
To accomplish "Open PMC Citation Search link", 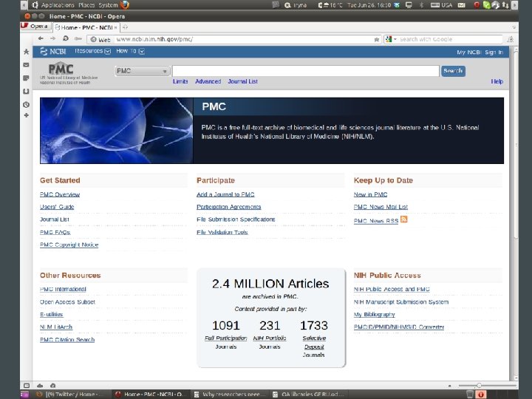I will pos(66,340).
